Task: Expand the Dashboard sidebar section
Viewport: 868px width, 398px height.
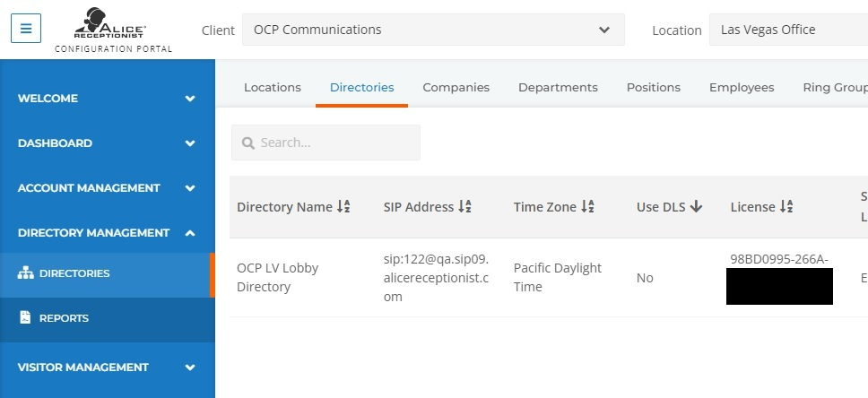Action: click(x=107, y=143)
